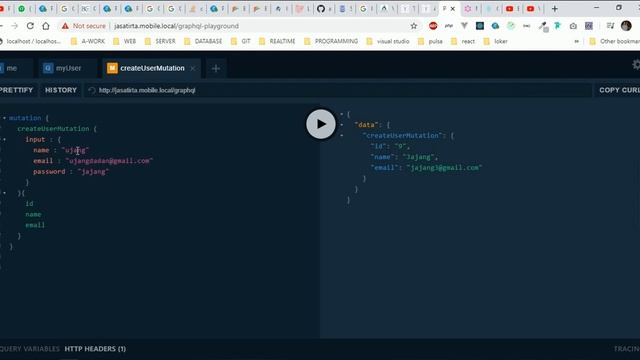640x360 pixels.
Task: Open a new browser tab
Action: point(554,9)
